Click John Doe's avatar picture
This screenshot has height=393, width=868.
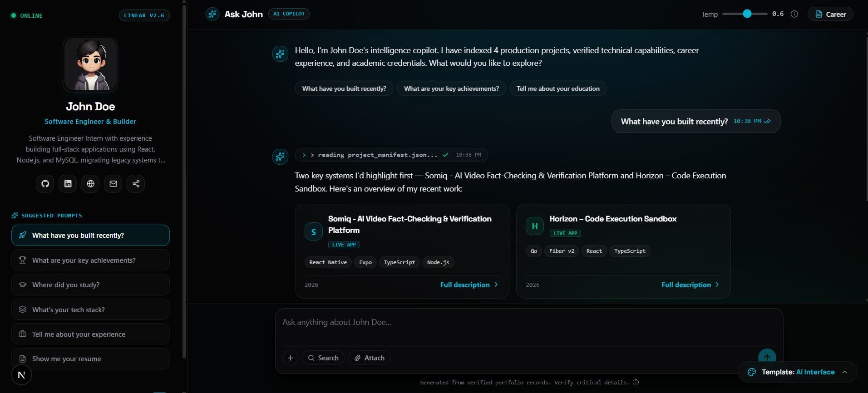pos(90,64)
